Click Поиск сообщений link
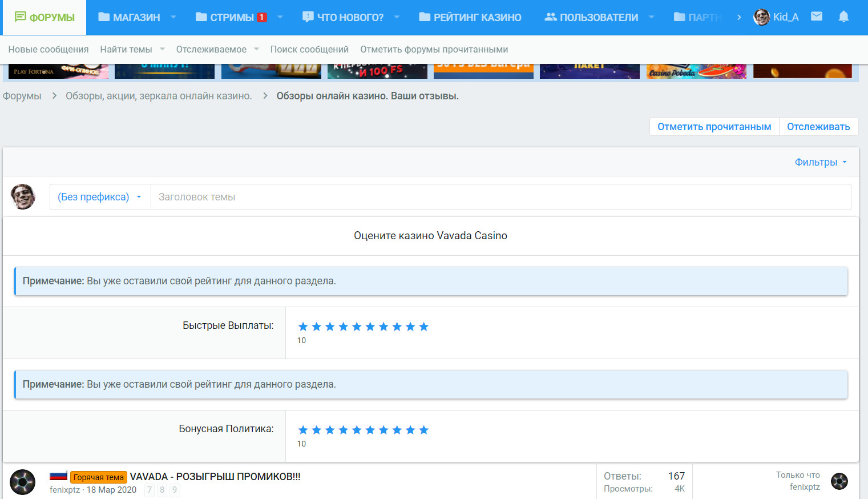868x499 pixels. tap(309, 50)
